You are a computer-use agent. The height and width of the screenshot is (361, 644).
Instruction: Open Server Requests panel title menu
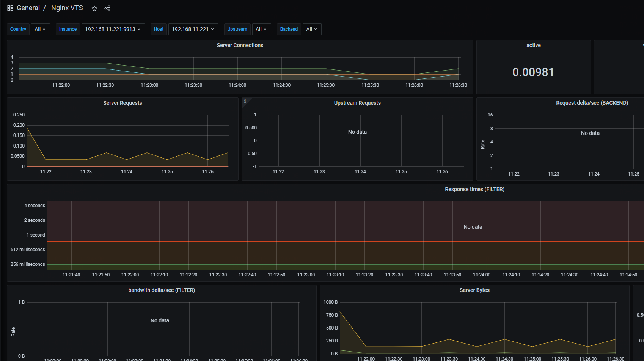pos(123,103)
